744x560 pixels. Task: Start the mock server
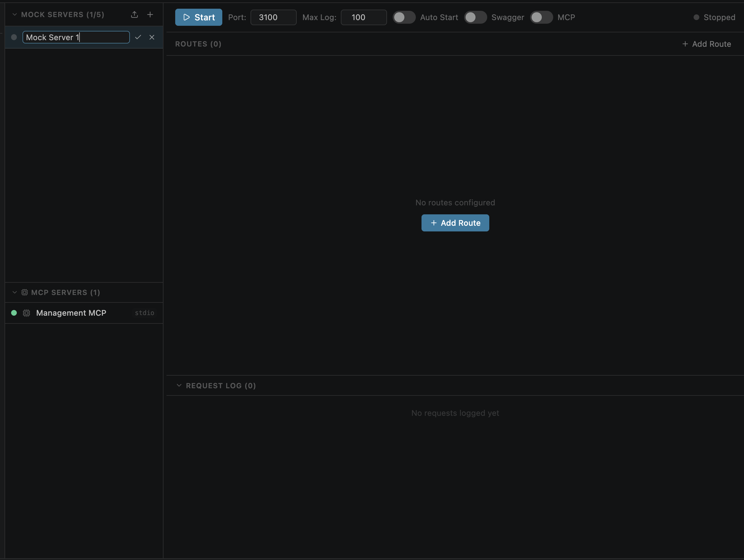click(x=198, y=17)
